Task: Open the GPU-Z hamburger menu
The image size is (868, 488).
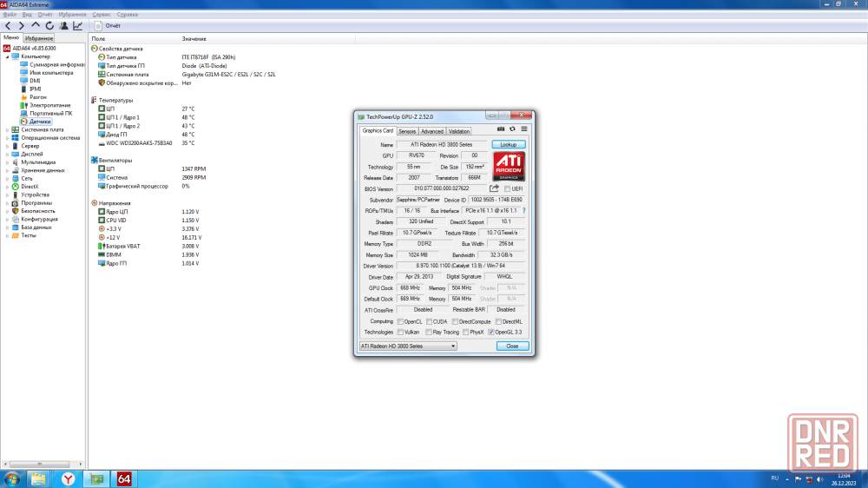Action: [523, 129]
